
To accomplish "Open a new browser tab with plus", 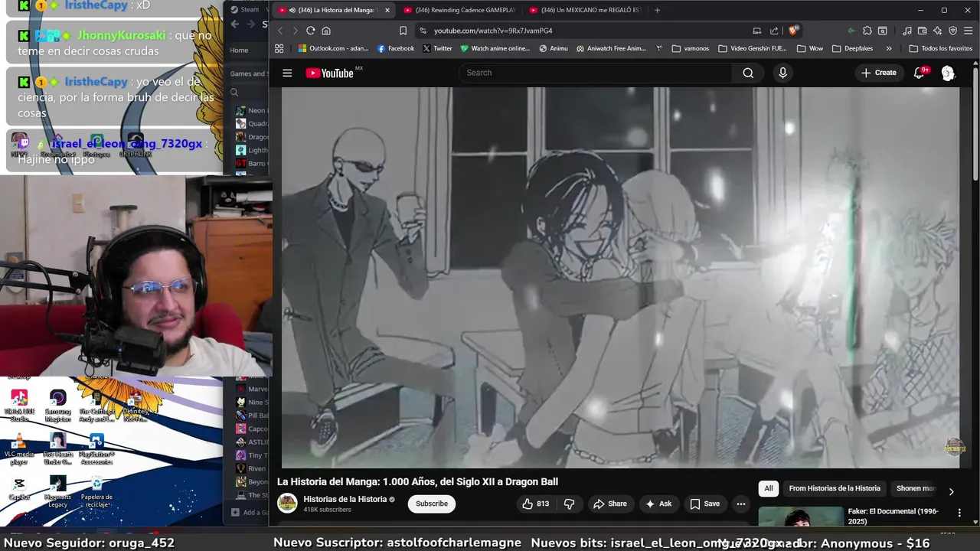I will pos(657,10).
